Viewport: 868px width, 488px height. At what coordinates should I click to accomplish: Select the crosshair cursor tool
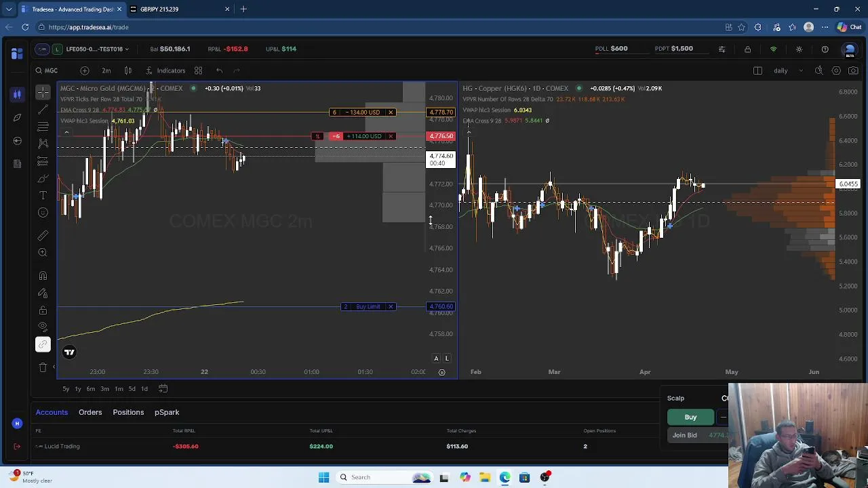click(43, 91)
